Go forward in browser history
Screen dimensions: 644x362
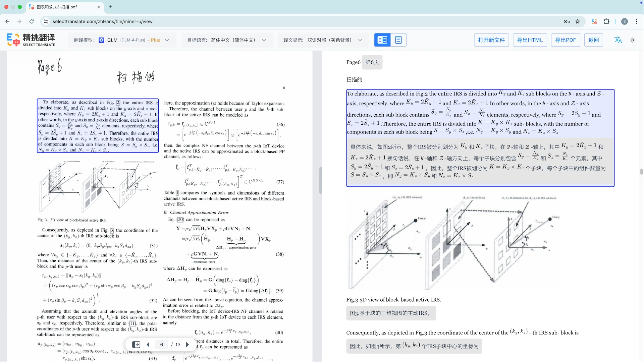(19, 21)
